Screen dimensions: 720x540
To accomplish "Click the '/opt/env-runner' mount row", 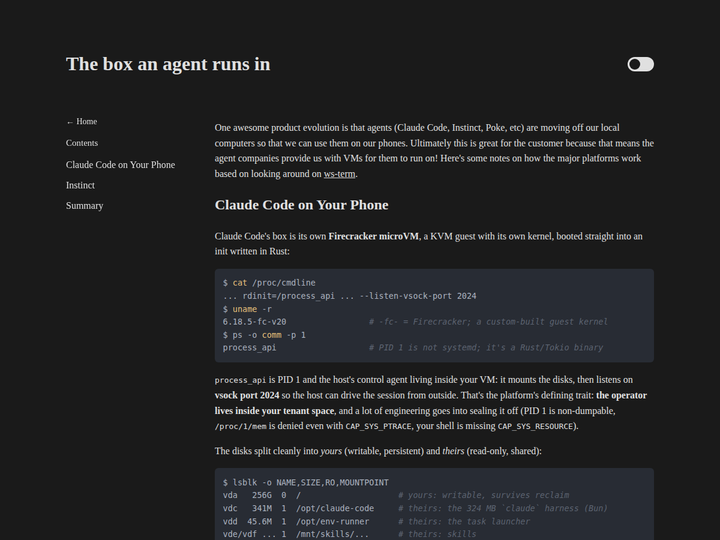I will [x=376, y=522].
